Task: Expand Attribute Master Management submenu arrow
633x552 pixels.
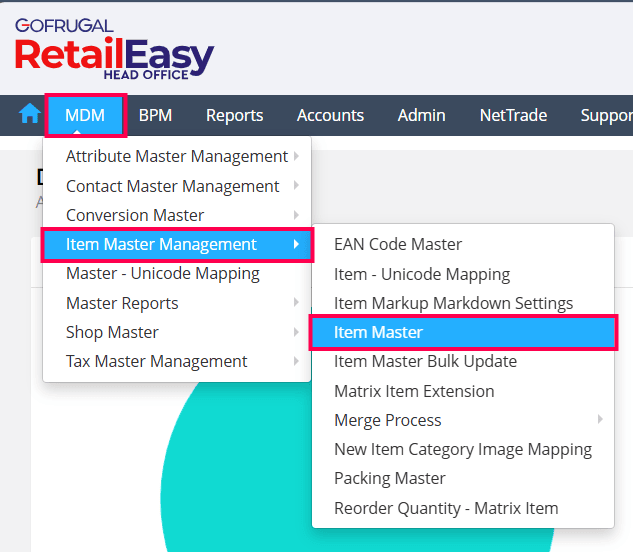Action: [x=296, y=156]
